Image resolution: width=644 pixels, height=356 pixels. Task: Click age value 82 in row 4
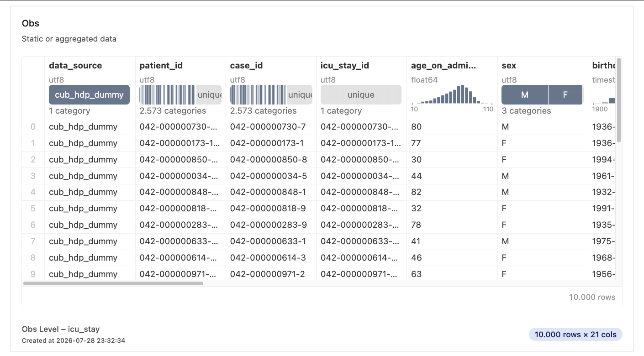[417, 192]
